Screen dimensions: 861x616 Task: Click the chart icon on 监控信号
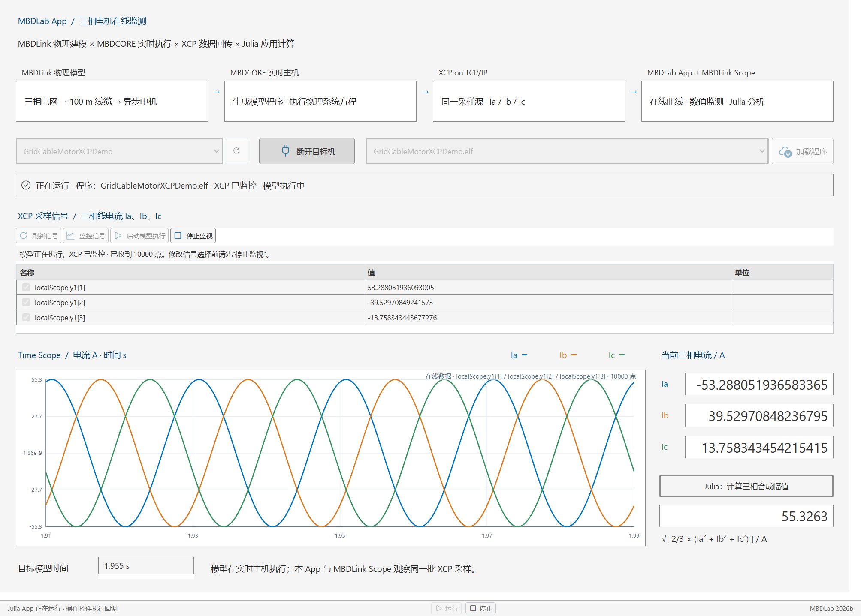tap(71, 236)
